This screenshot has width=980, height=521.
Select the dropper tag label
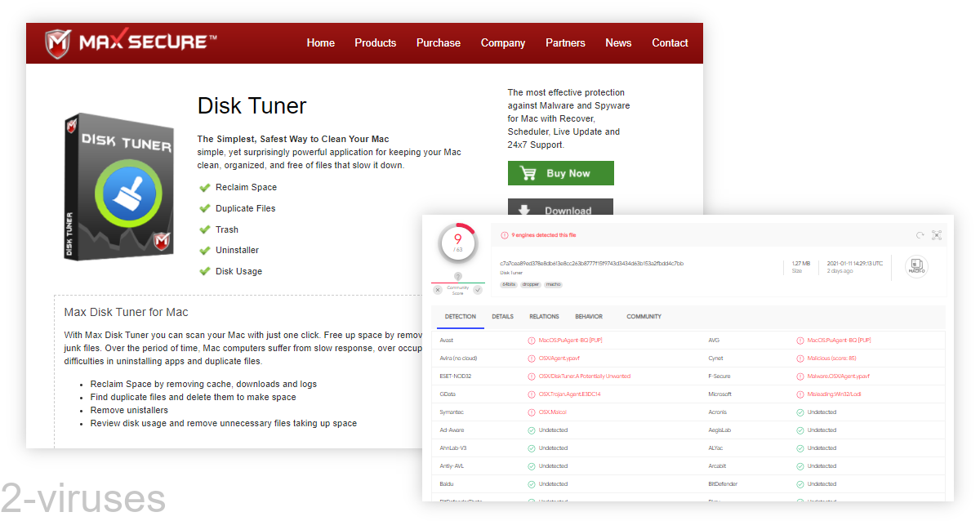531,284
